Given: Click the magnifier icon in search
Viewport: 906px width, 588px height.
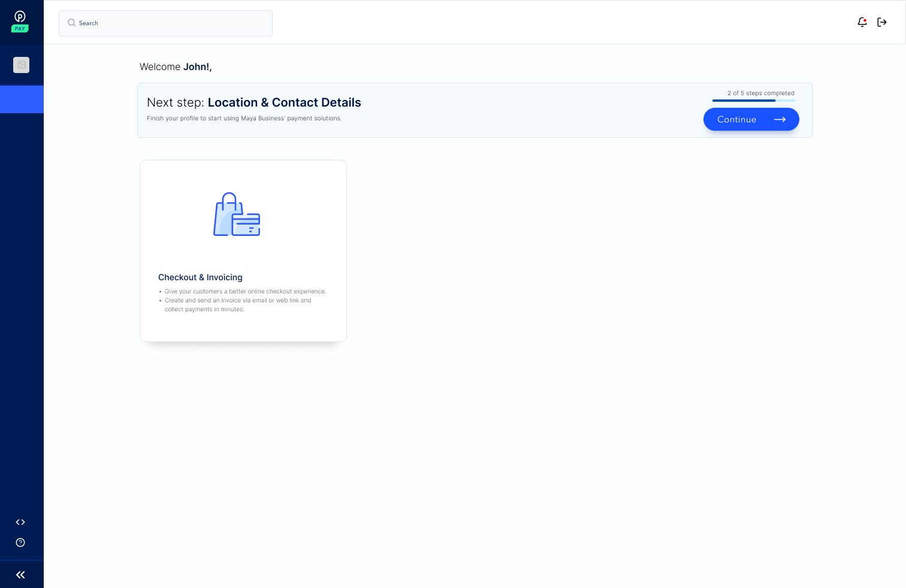Looking at the screenshot, I should 72,23.
